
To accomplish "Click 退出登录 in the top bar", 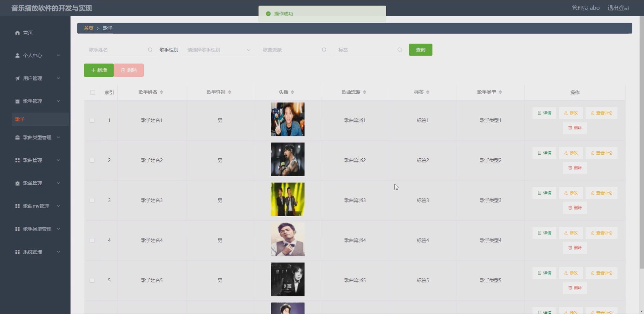I will click(x=618, y=8).
